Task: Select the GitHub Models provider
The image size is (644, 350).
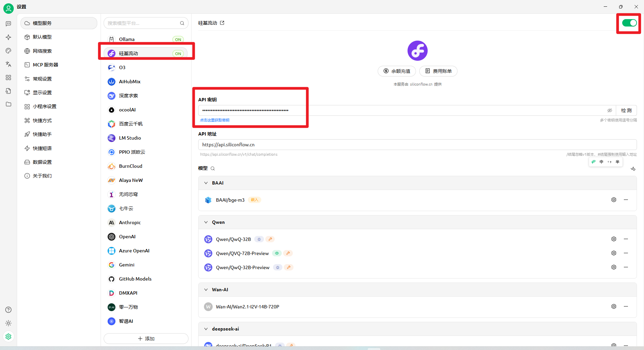Action: [x=146, y=279]
